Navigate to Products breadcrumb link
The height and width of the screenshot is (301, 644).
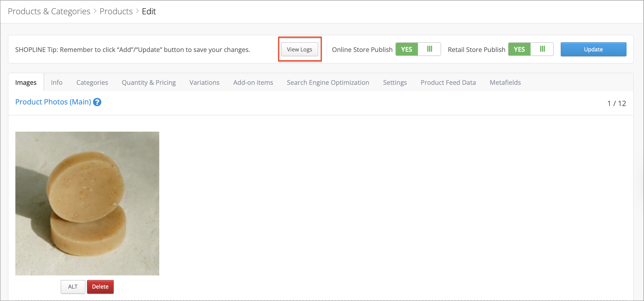[x=116, y=11]
